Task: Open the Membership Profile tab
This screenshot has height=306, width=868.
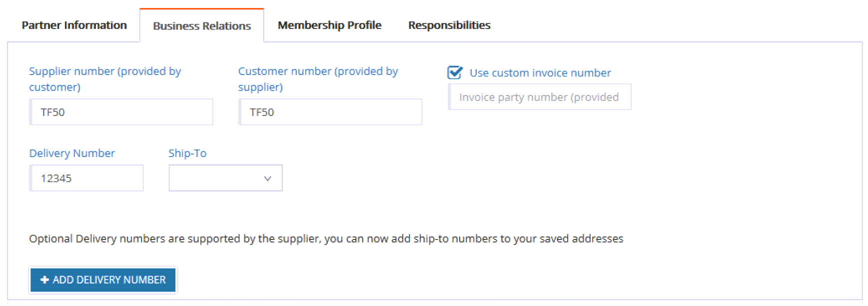Action: [x=329, y=25]
